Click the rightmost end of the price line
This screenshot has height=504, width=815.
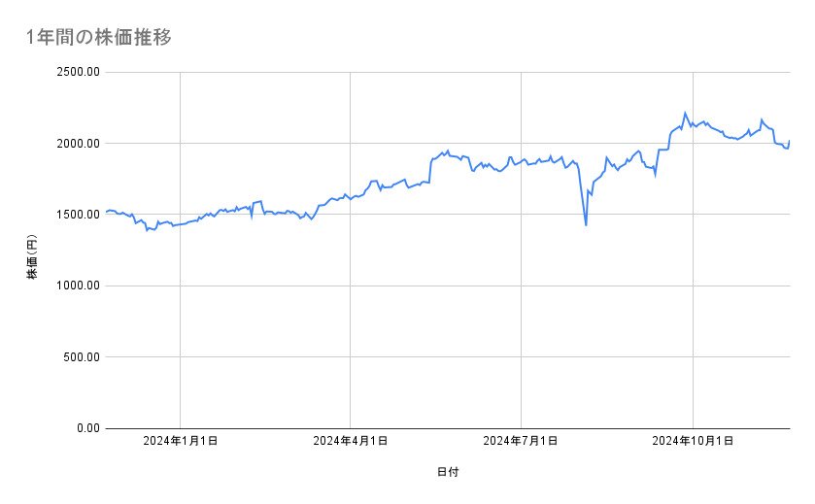[x=789, y=142]
